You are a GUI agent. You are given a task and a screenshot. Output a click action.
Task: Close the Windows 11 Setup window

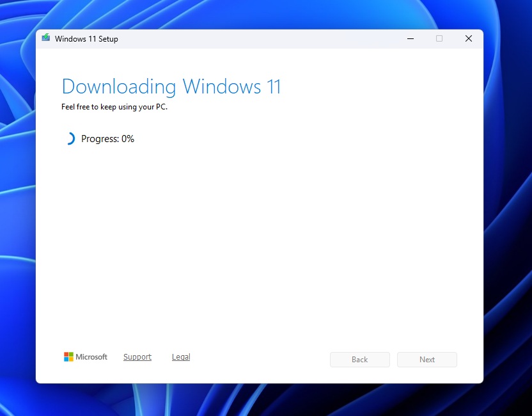[x=468, y=38]
